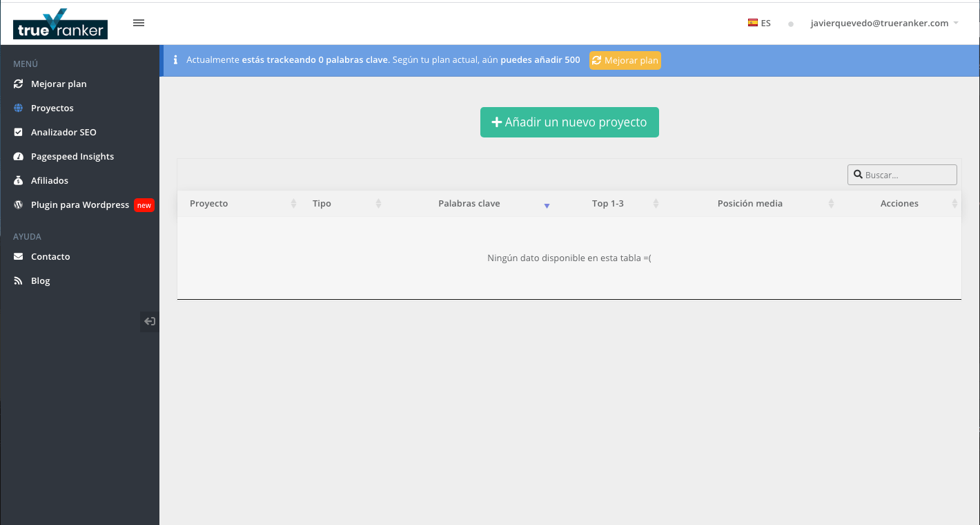
Task: Select the Analizador SEO tool
Action: (61, 132)
